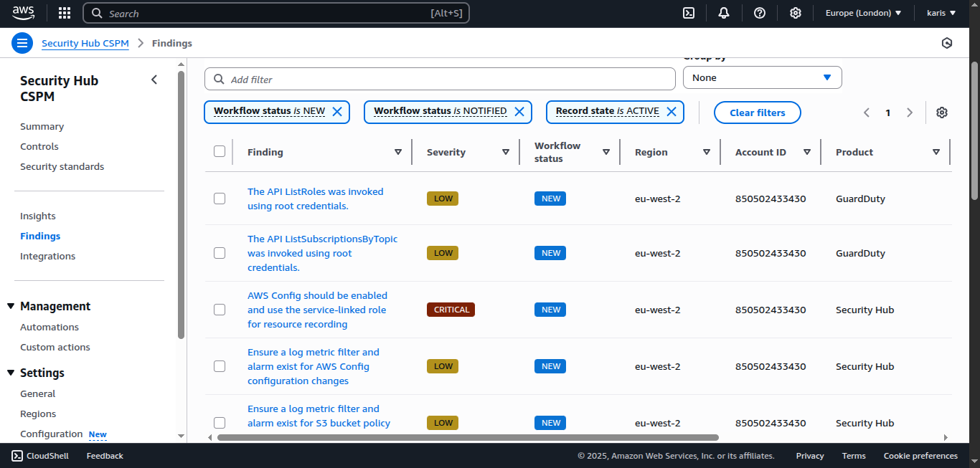The height and width of the screenshot is (468, 980).
Task: Open the Europe (London) region selector
Action: click(863, 13)
